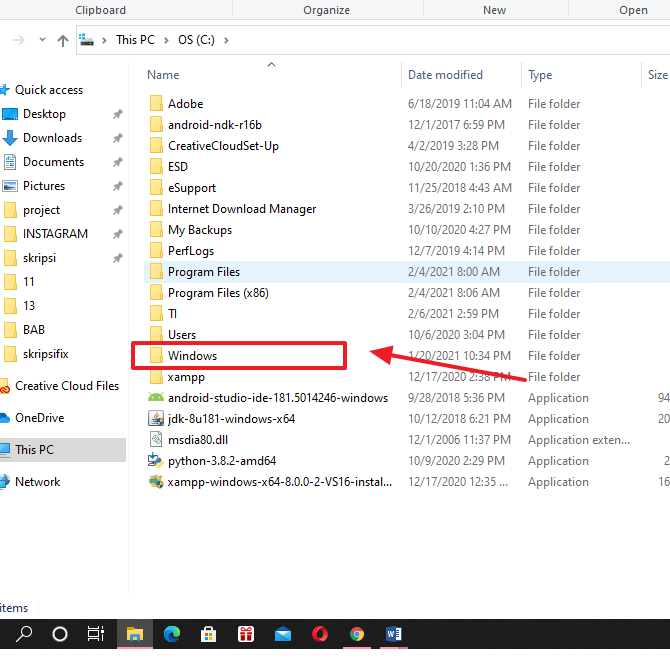The image size is (670, 670).
Task: Open Downloads in Quick access
Action: (52, 138)
